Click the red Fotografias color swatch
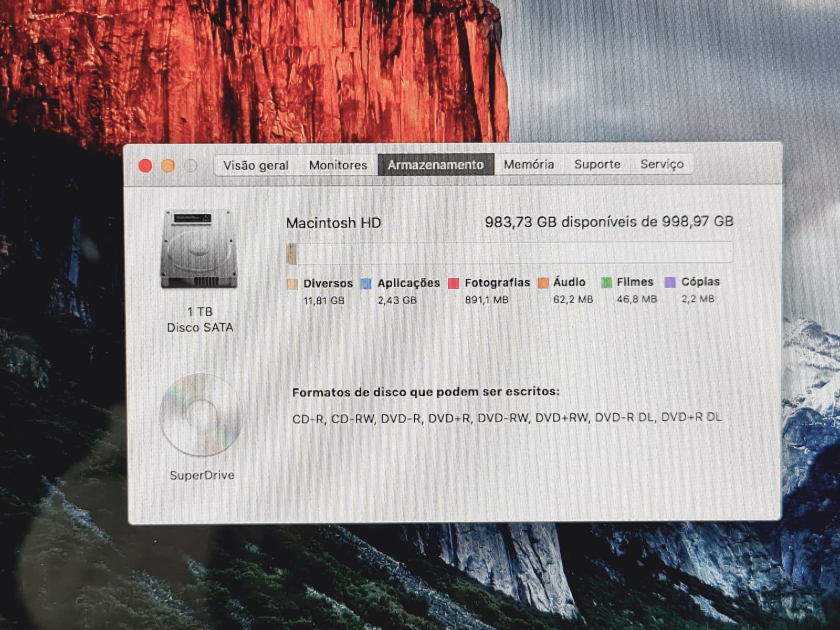This screenshot has width=840, height=630. [454, 283]
